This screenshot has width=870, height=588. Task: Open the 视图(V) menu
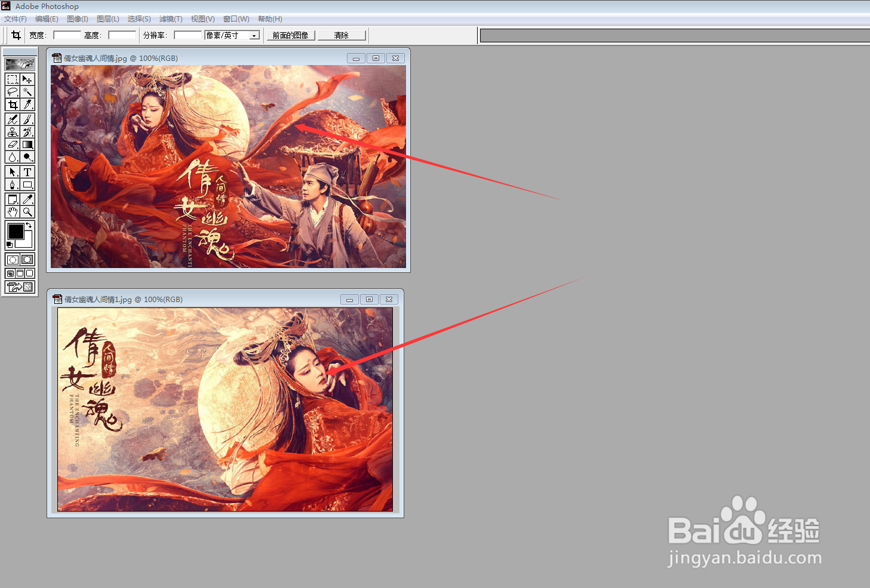pos(203,19)
